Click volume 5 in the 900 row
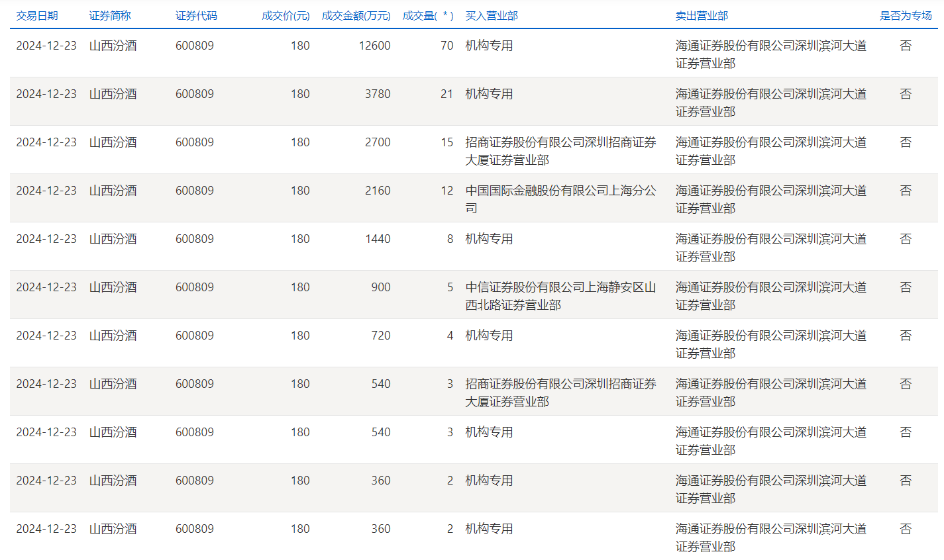 (450, 287)
